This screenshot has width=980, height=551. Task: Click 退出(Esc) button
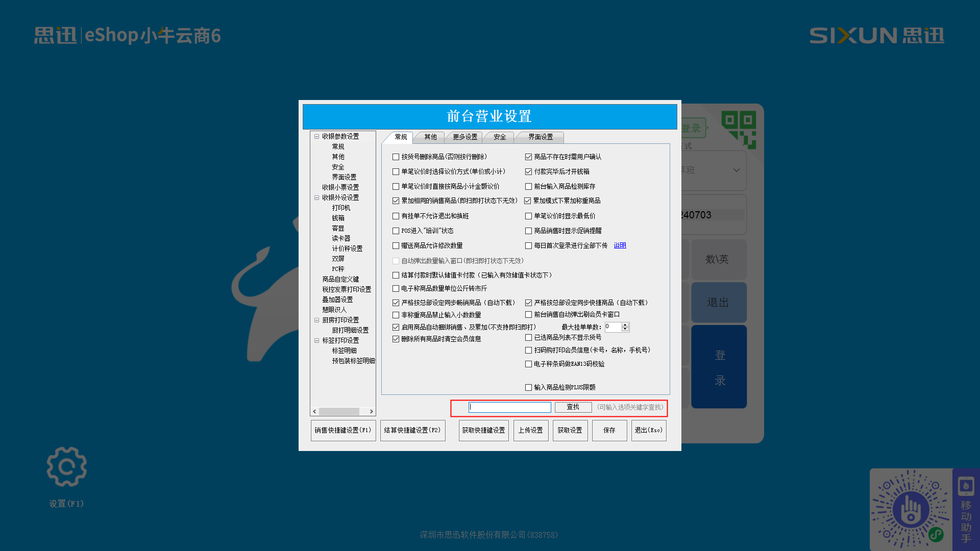[x=649, y=430]
